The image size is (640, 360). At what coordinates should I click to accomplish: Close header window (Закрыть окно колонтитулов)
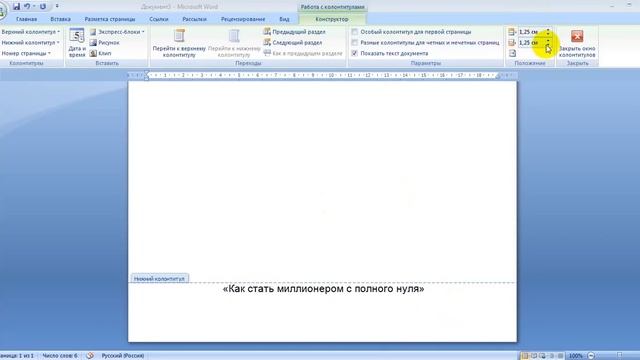point(577,43)
